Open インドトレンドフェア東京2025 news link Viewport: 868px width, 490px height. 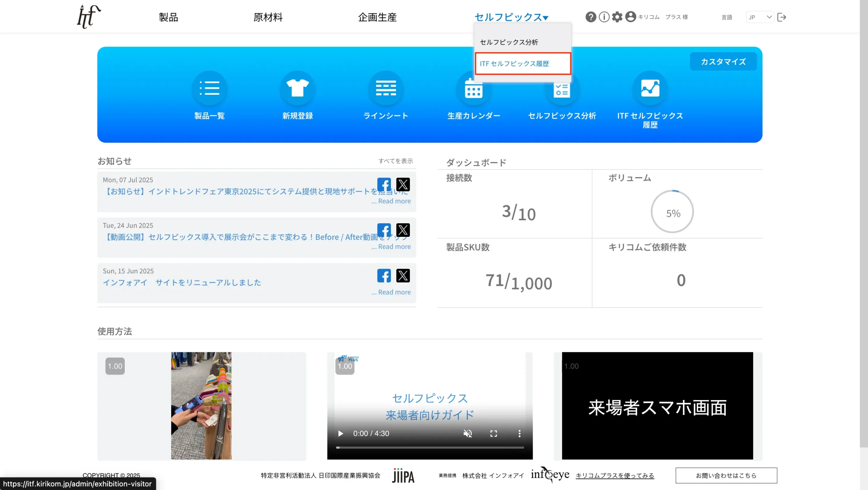click(x=256, y=191)
